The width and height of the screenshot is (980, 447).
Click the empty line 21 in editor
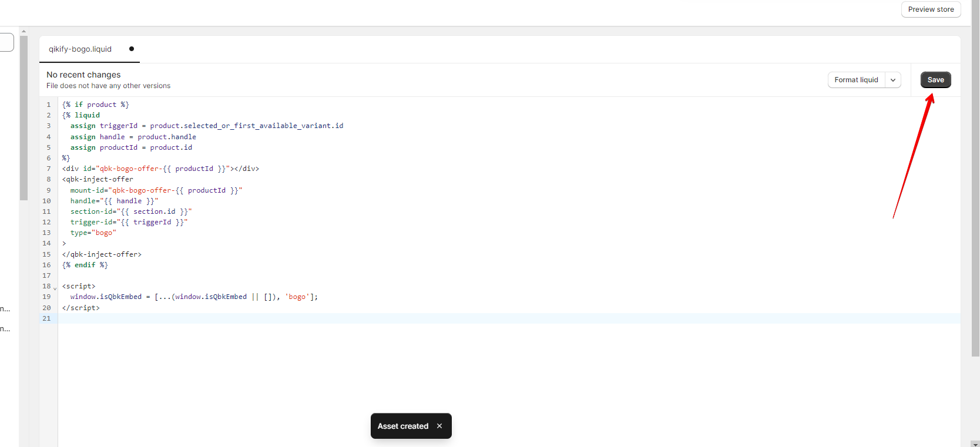pos(509,318)
